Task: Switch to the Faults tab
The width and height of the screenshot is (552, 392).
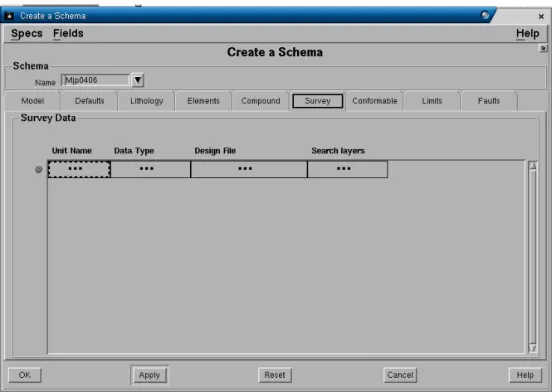Action: tap(489, 101)
